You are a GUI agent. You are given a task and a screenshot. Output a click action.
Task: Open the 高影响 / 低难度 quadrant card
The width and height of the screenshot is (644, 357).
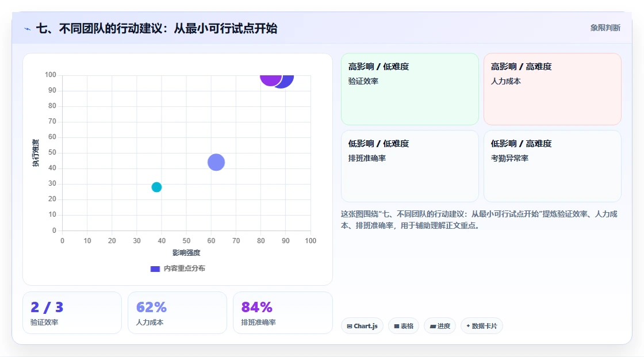pyautogui.click(x=410, y=89)
